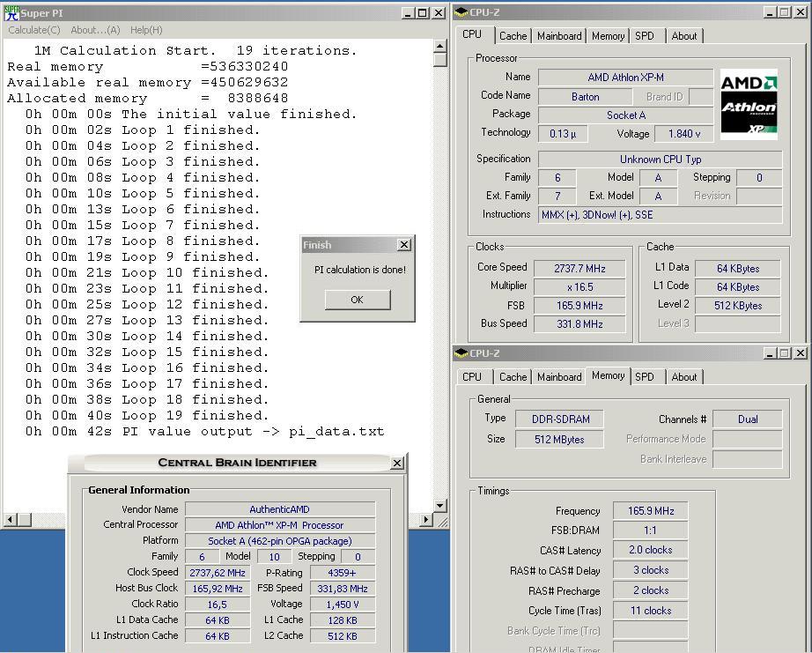Click the title icon of the CPU-Z window showing Timings

[461, 352]
